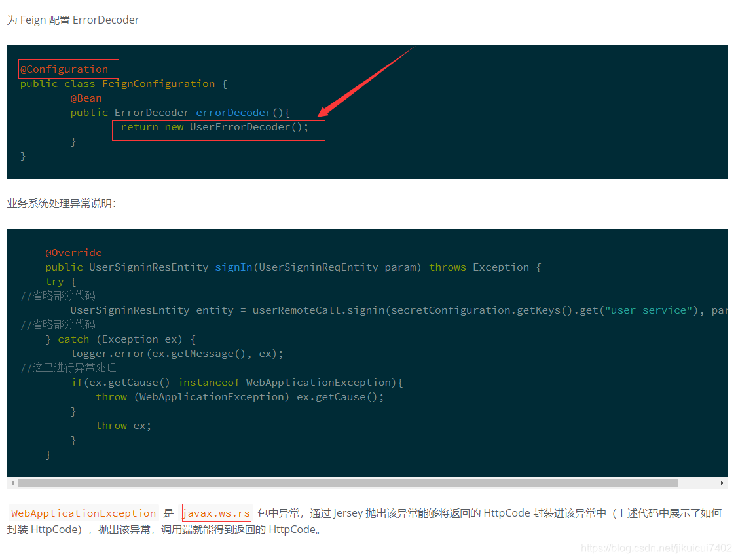Click the '@Configuration' annotation in the code
The height and width of the screenshot is (560, 738).
[64, 69]
